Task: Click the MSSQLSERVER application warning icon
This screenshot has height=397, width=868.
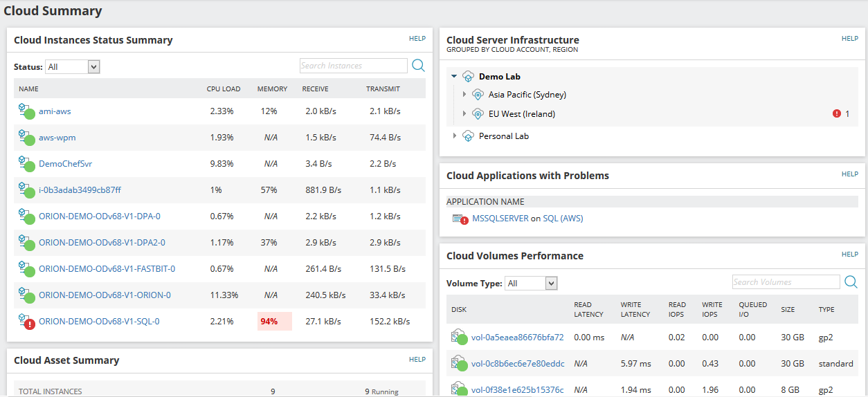Action: tap(460, 219)
